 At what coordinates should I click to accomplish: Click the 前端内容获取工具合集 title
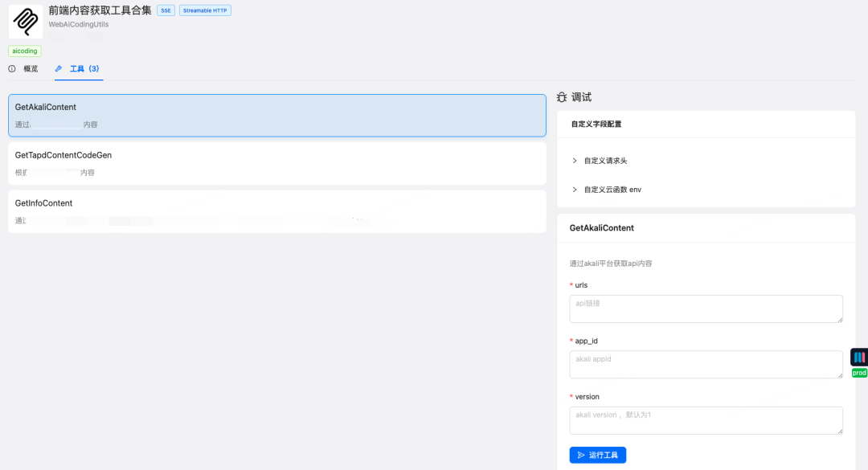(100, 10)
